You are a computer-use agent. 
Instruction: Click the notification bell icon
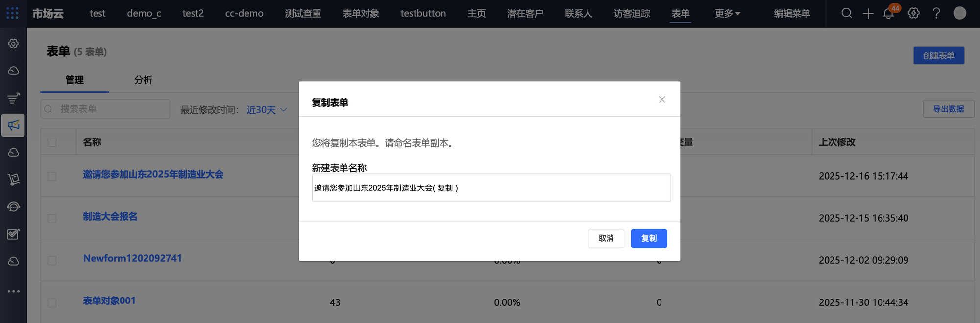[x=888, y=14]
